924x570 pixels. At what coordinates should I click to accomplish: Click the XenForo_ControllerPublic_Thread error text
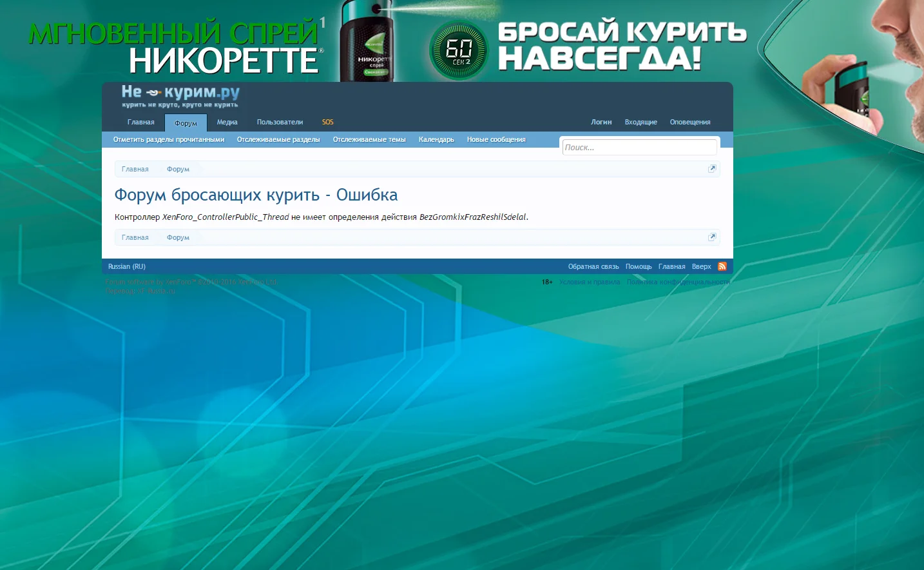(226, 217)
